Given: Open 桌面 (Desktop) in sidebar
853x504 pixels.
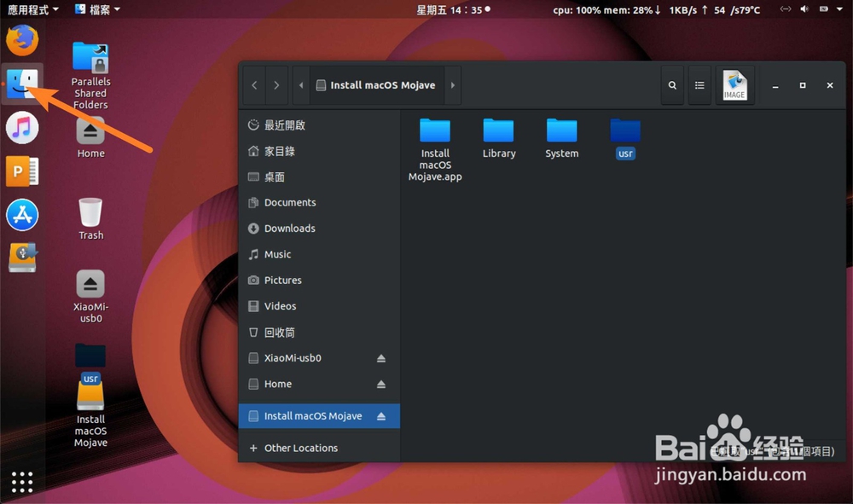Looking at the screenshot, I should coord(319,177).
